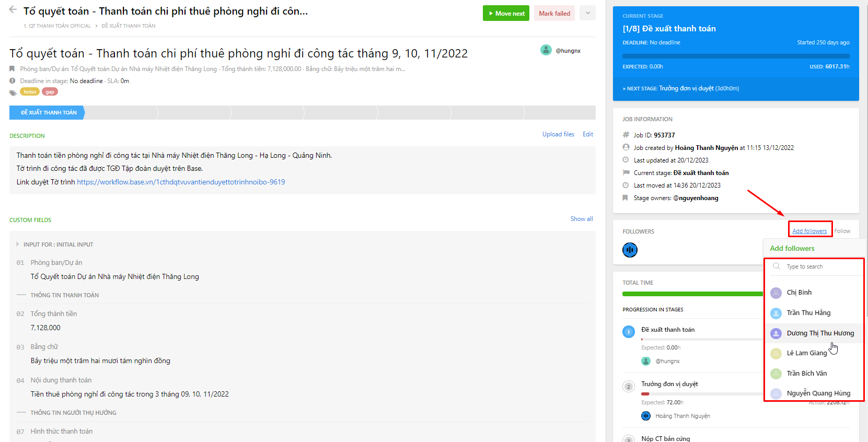868x442 pixels.
Task: Edit the description
Action: click(x=588, y=134)
